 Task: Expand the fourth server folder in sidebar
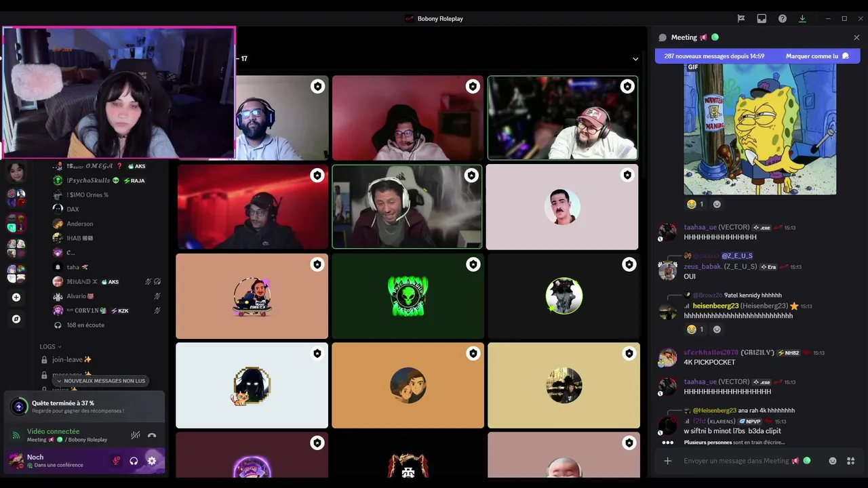click(16, 273)
